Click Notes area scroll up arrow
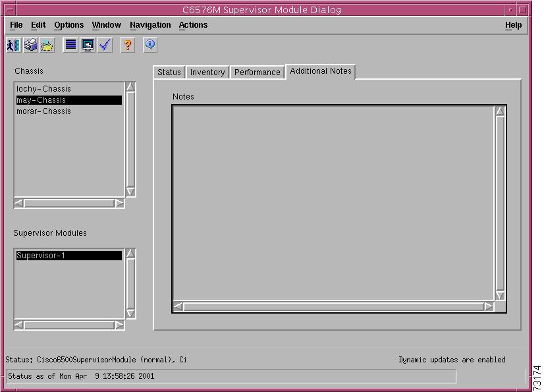 (x=500, y=111)
